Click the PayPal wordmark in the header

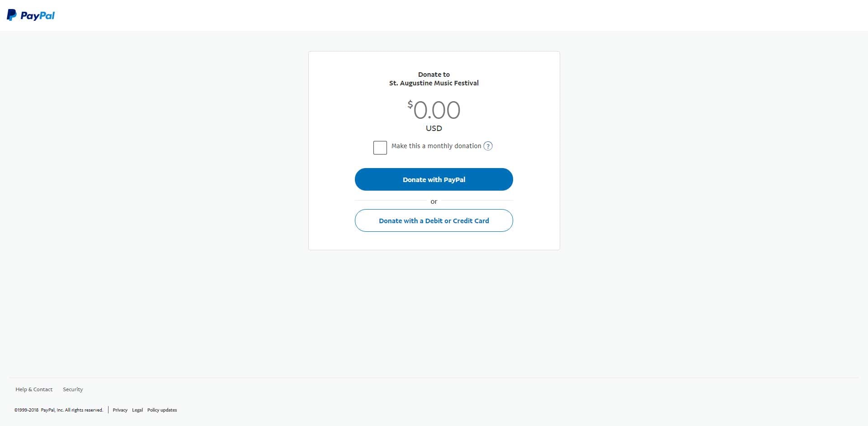point(38,15)
